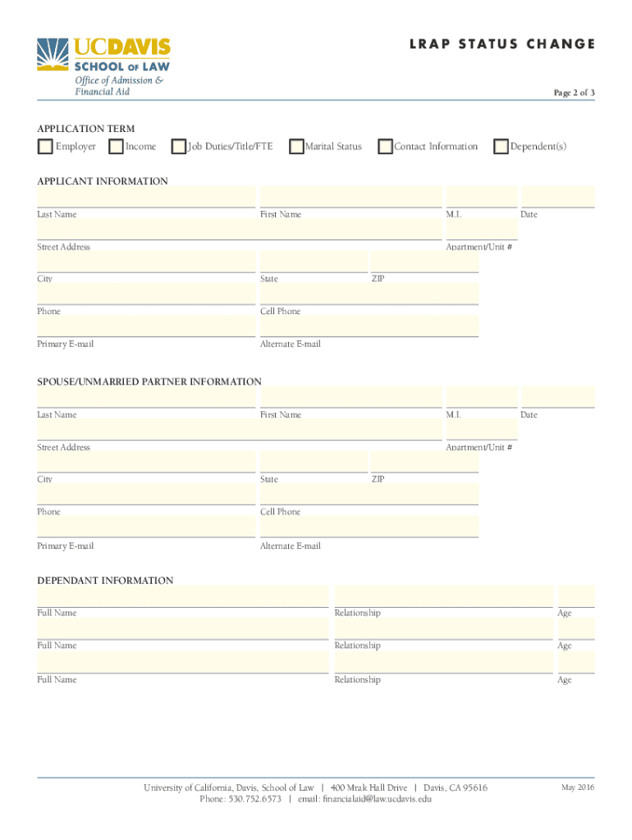Screen dimensions: 632x840
Task: Click applicant First Name field
Action: click(350, 197)
